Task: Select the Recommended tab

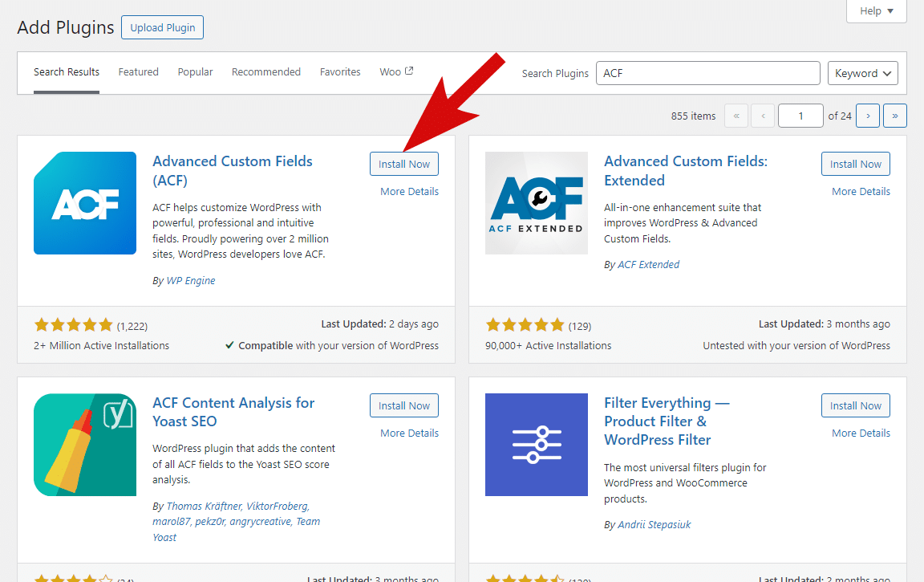Action: click(266, 72)
